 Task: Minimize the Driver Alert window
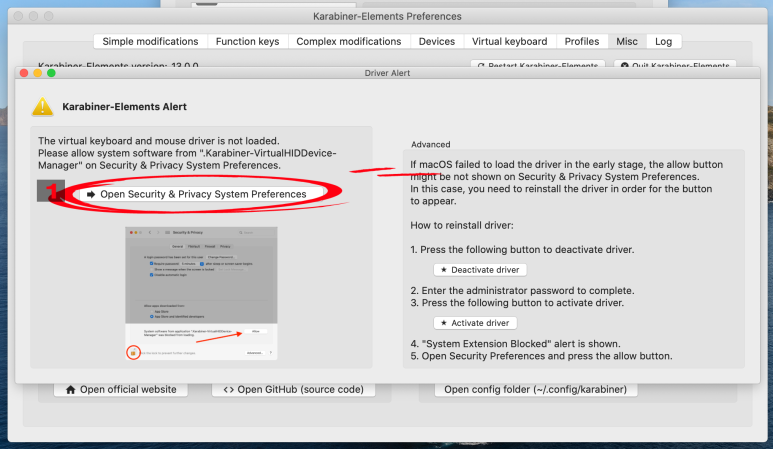(x=37, y=73)
